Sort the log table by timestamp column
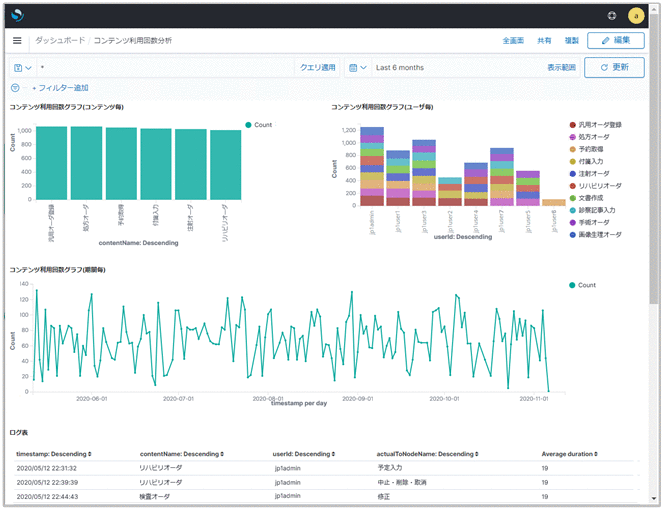663x509 pixels. (53, 454)
